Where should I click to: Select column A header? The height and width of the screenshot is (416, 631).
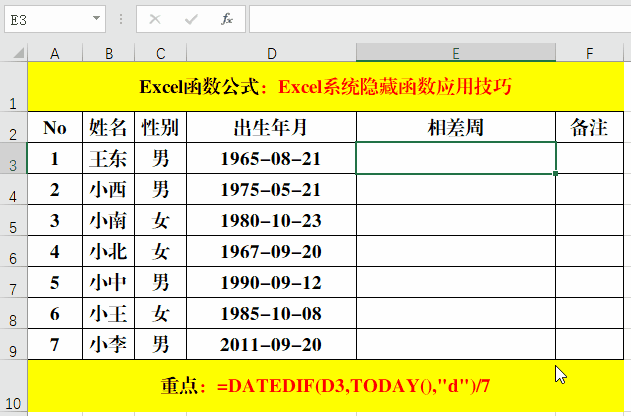(x=55, y=53)
